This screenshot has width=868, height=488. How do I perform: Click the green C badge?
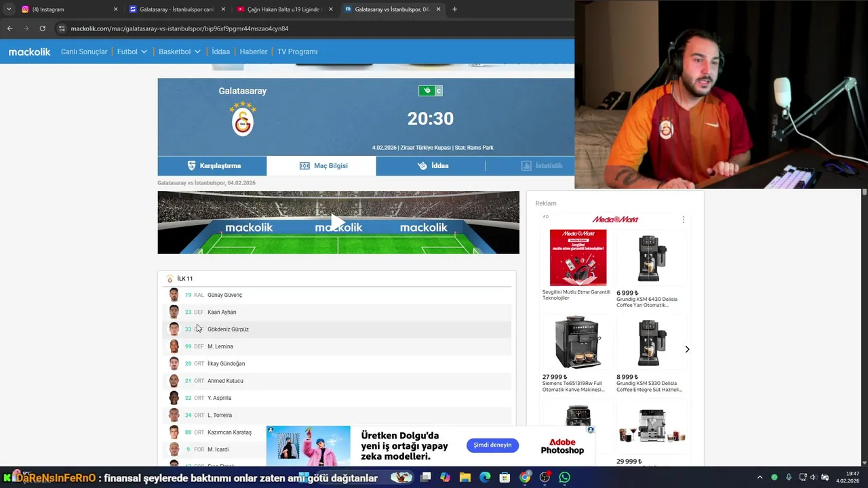coord(439,91)
